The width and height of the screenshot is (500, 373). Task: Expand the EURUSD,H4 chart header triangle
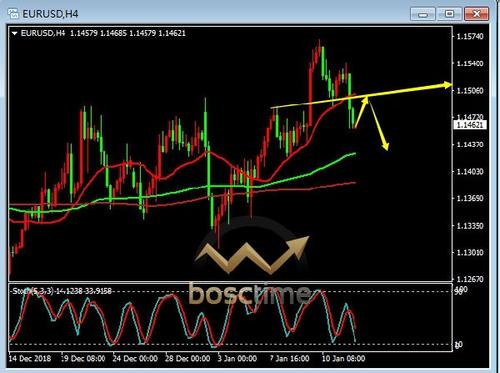14,33
